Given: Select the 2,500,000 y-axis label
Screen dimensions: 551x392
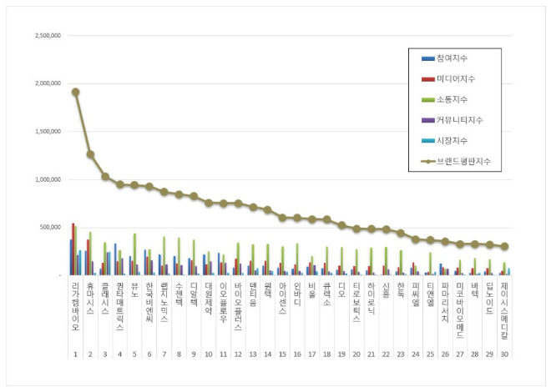Looking at the screenshot, I should click(47, 36).
